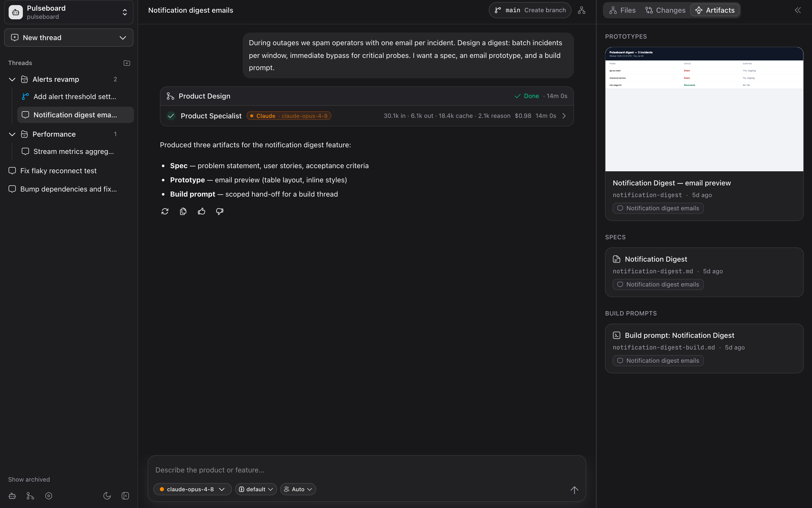Switch to the Artifacts tab
The width and height of the screenshot is (812, 508).
tap(715, 10)
